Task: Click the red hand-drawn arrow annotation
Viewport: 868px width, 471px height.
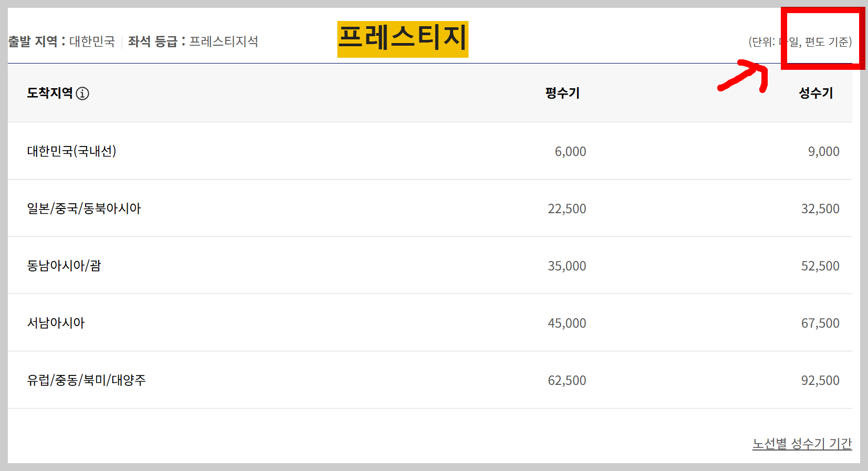Action: click(743, 76)
